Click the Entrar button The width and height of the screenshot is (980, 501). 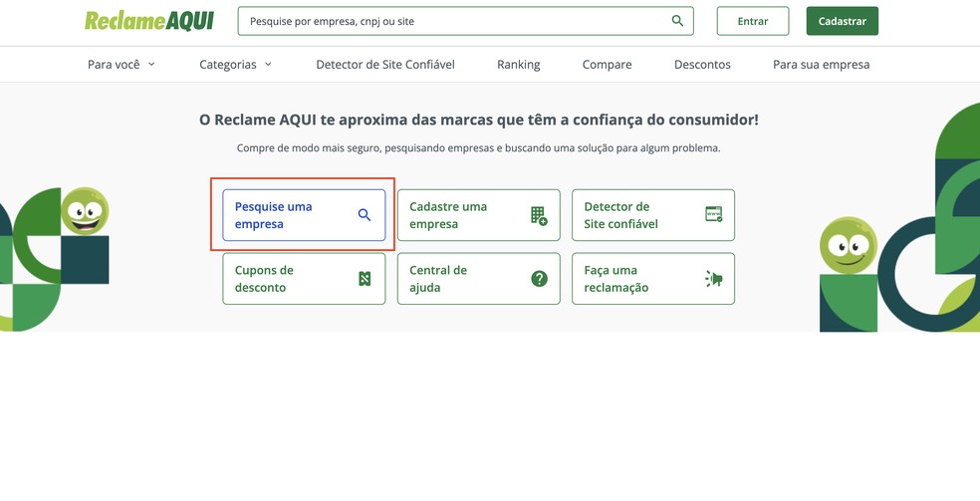pyautogui.click(x=753, y=21)
